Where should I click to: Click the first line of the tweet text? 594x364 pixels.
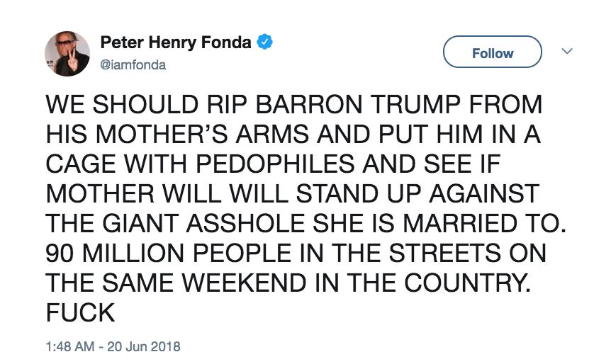tap(294, 104)
